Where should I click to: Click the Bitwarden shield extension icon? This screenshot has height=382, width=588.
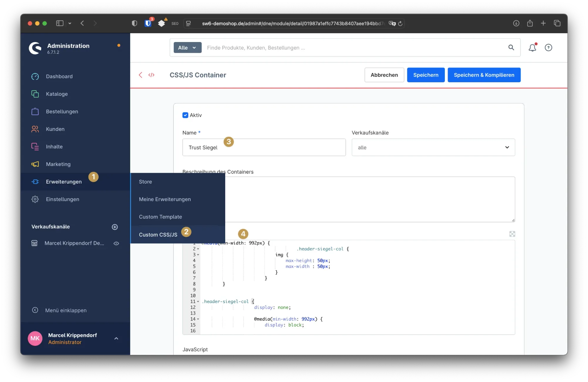148,23
